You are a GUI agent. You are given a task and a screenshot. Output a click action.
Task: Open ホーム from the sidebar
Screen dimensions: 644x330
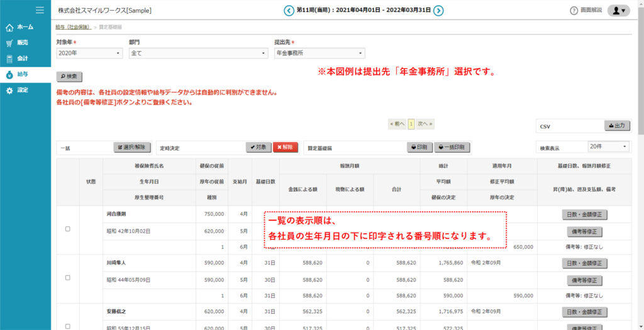click(25, 27)
